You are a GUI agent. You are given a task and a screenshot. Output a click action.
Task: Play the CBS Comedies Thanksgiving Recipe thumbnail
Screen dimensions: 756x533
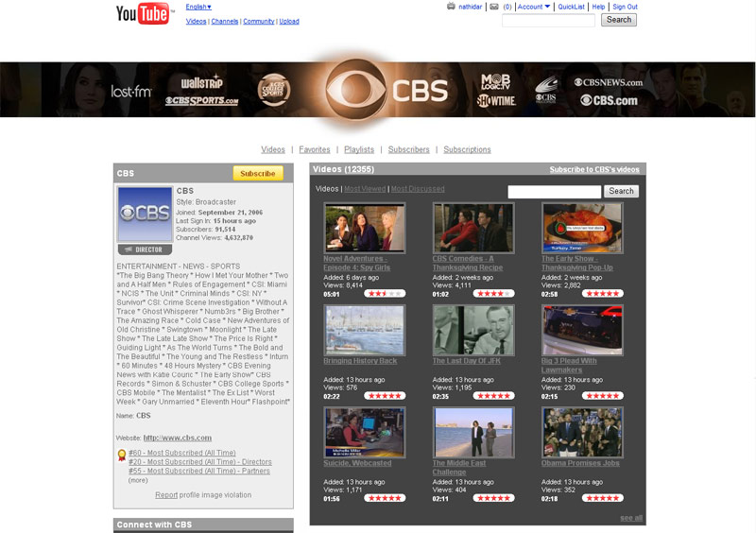[473, 228]
